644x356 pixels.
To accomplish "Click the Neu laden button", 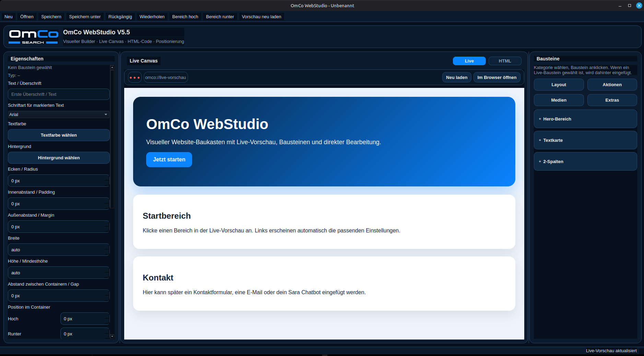I will tap(457, 78).
